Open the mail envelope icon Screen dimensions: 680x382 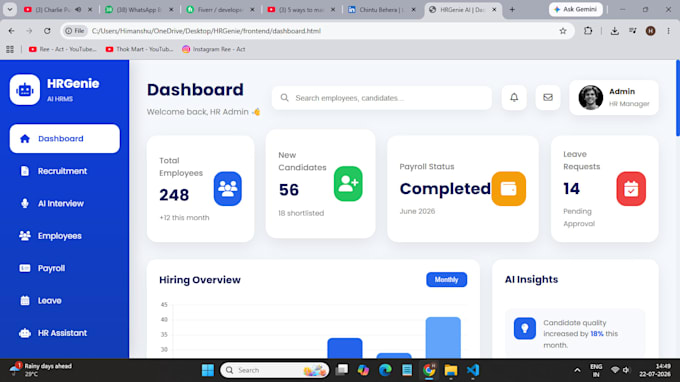pyautogui.click(x=548, y=98)
